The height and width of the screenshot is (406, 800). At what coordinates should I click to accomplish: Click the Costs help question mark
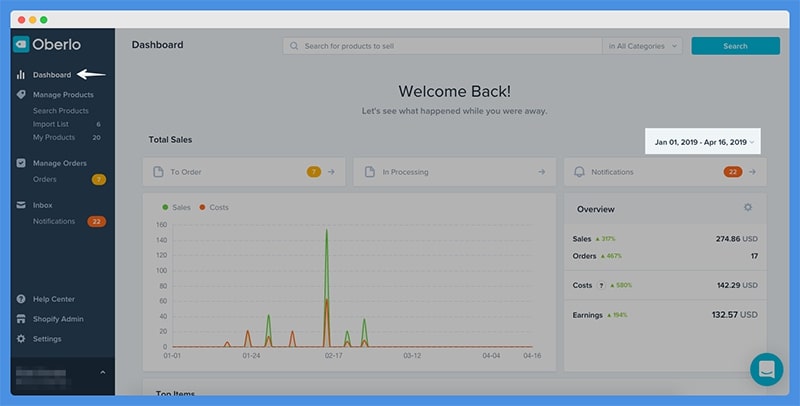point(601,285)
